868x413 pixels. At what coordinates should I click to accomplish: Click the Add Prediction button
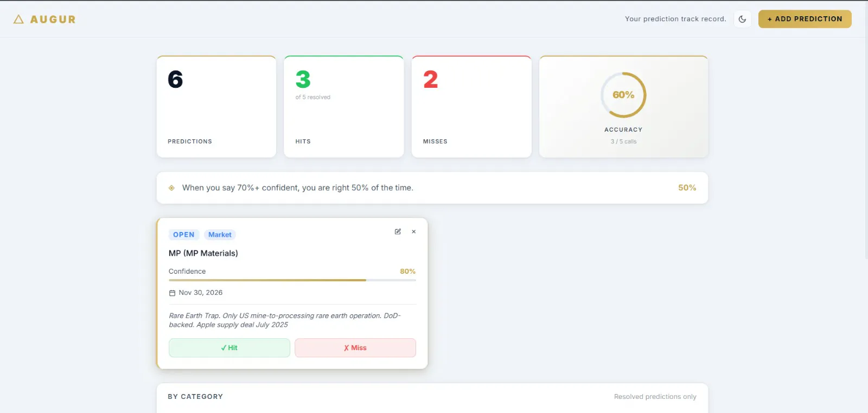click(x=805, y=19)
